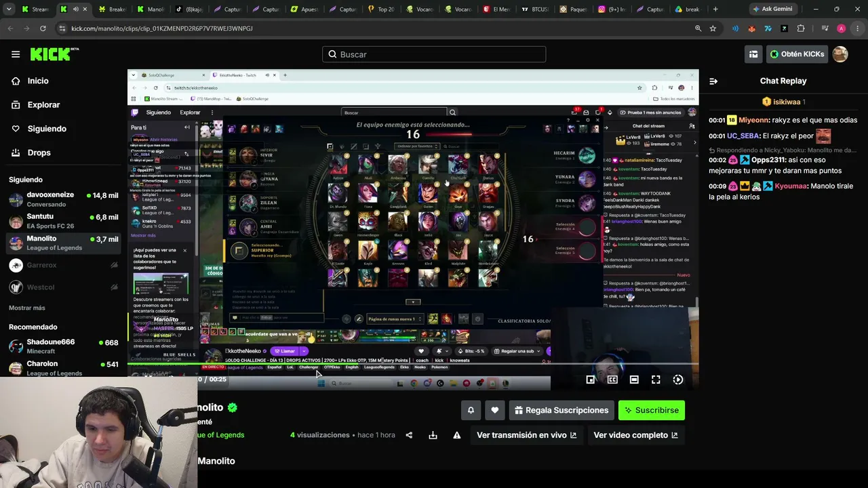868x488 pixels.
Task: Open the user profile avatar menu
Action: 840,54
